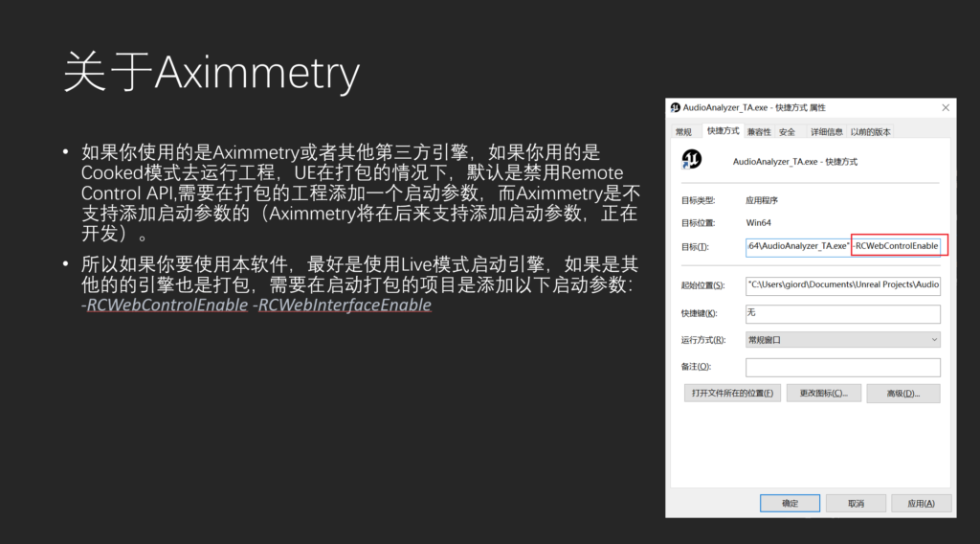This screenshot has height=544, width=980.
Task: Click the 打开文件所在的位置(F) button
Action: pyautogui.click(x=732, y=394)
